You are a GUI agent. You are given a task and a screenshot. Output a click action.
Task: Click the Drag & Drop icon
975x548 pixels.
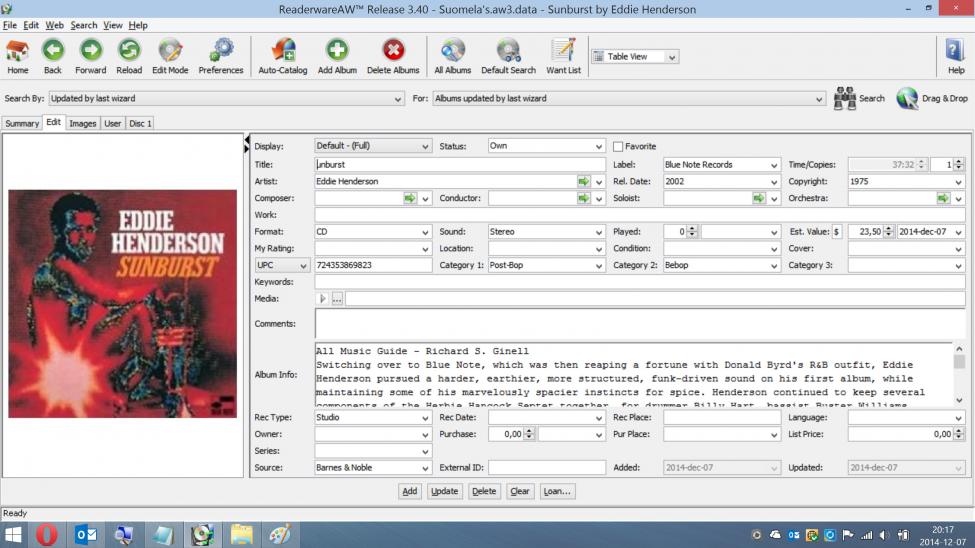pos(908,98)
